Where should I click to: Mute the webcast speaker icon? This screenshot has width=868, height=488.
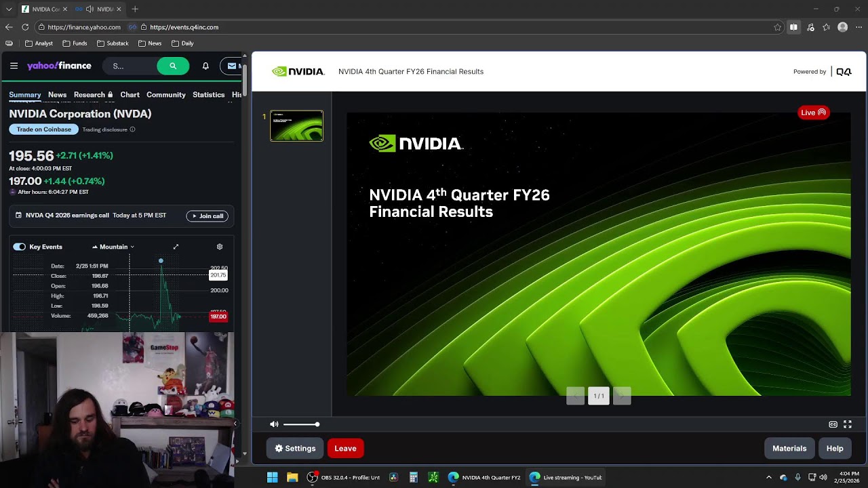tap(274, 424)
